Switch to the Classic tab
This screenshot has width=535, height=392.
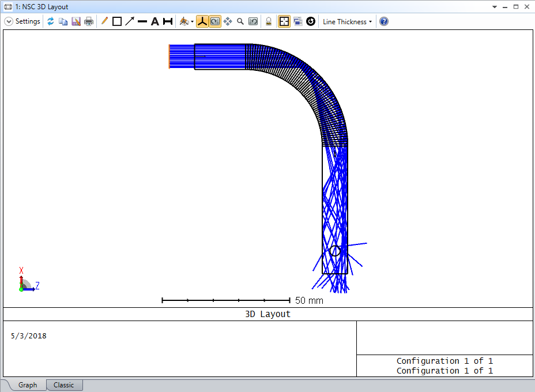point(63,385)
